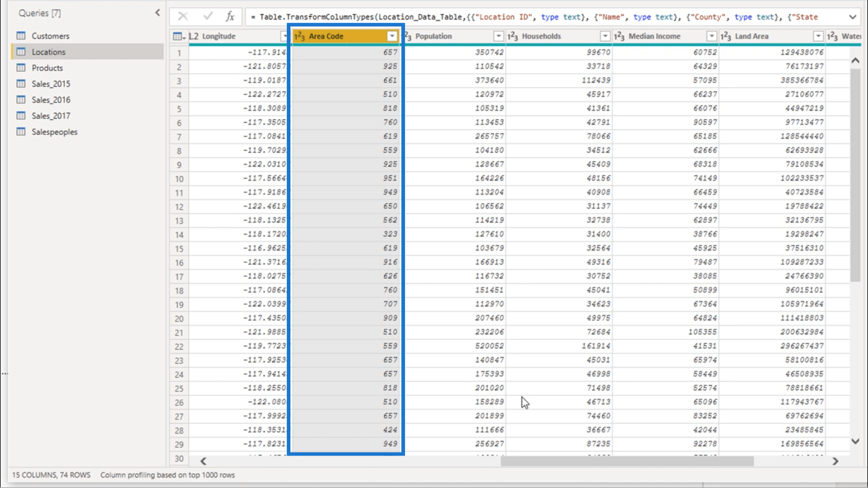Viewport: 868px width, 488px height.
Task: Click the Households data type icon
Action: click(x=513, y=36)
